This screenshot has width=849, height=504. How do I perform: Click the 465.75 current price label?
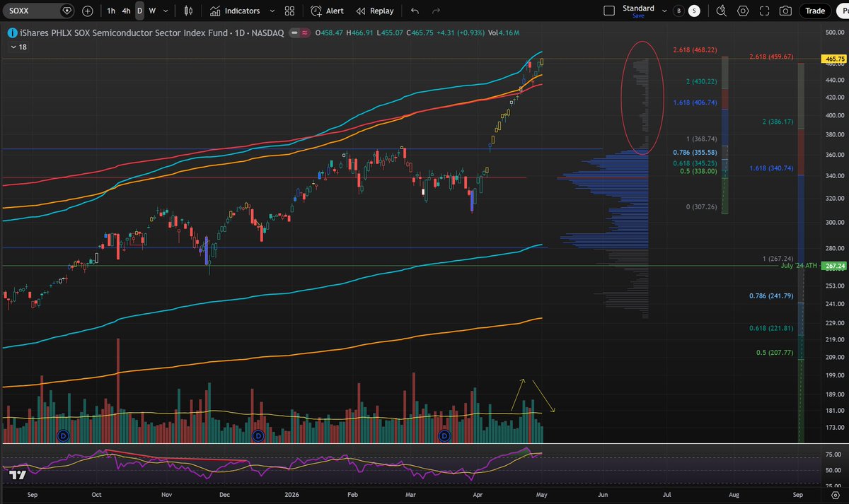(835, 60)
